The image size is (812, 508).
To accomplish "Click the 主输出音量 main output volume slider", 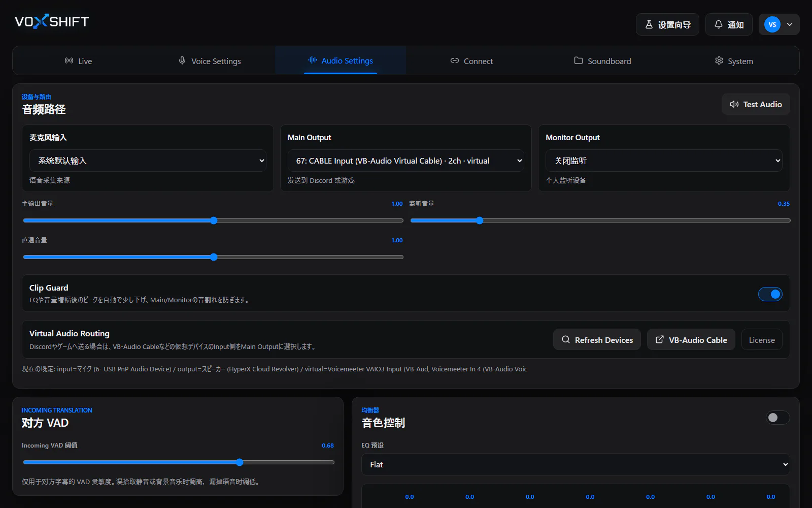I will click(x=213, y=220).
